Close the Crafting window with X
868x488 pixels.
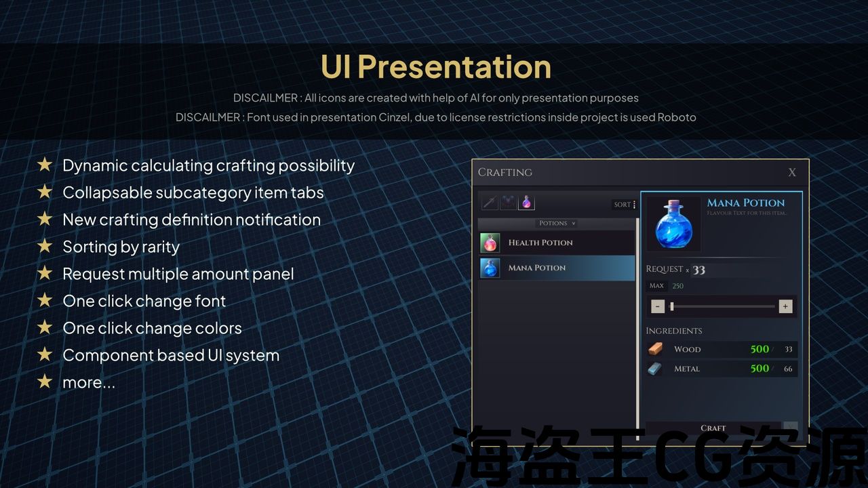coord(791,173)
